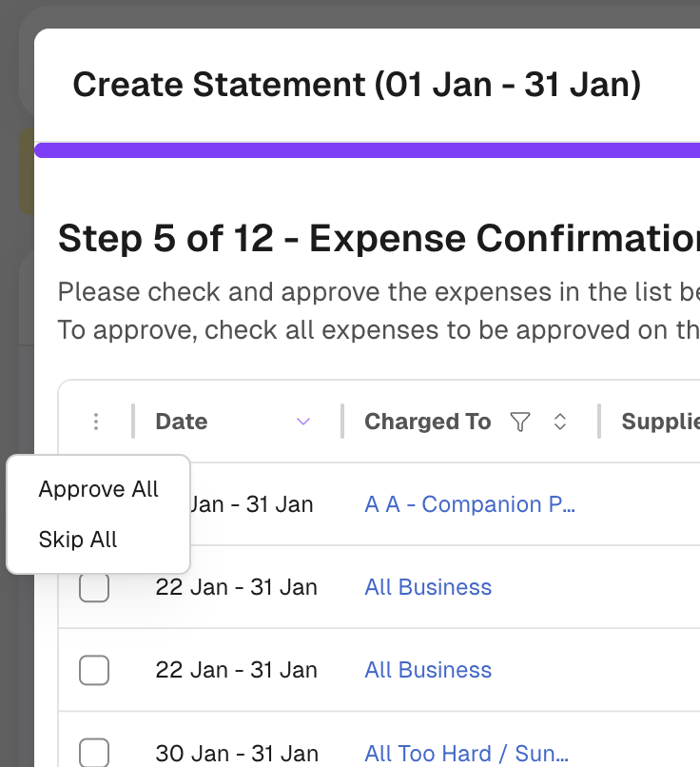Image resolution: width=700 pixels, height=767 pixels.
Task: Click the purple step progress bar
Action: coord(367,149)
